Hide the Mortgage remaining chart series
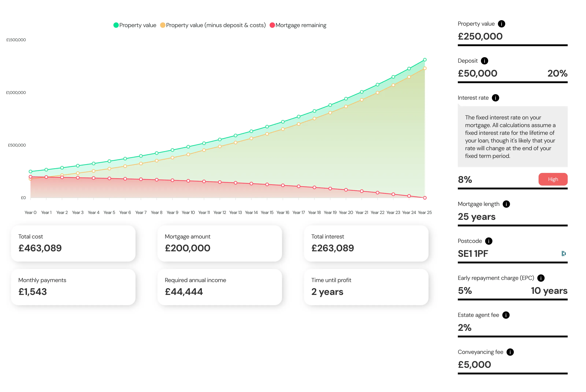This screenshot has width=586, height=392. (298, 25)
